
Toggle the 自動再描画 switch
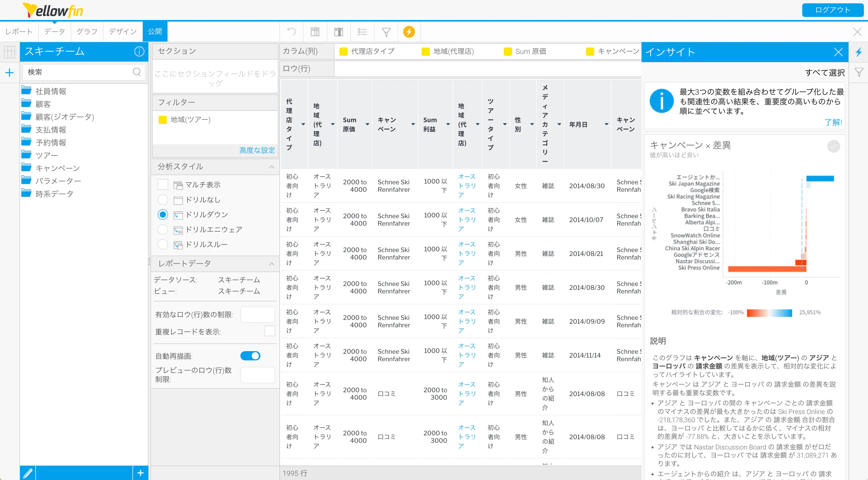[250, 356]
